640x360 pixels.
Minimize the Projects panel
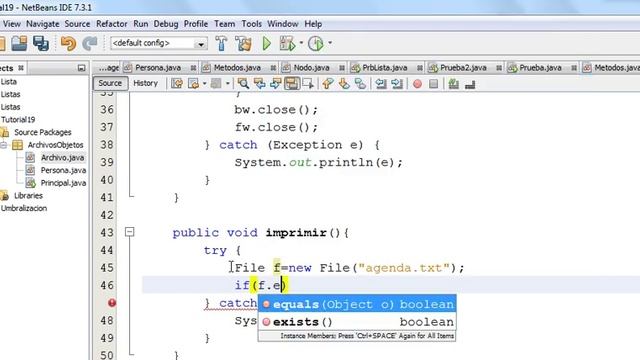coord(81,68)
